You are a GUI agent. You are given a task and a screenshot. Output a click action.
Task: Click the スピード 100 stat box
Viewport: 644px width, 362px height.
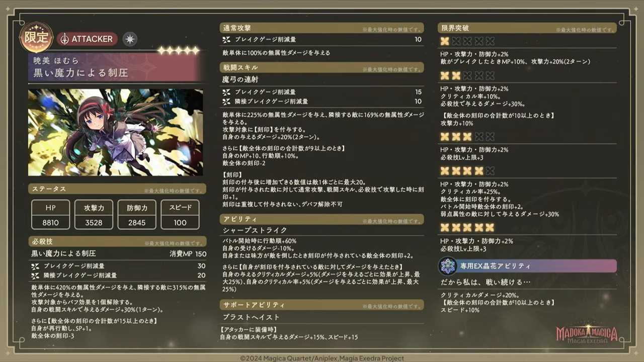180,215
